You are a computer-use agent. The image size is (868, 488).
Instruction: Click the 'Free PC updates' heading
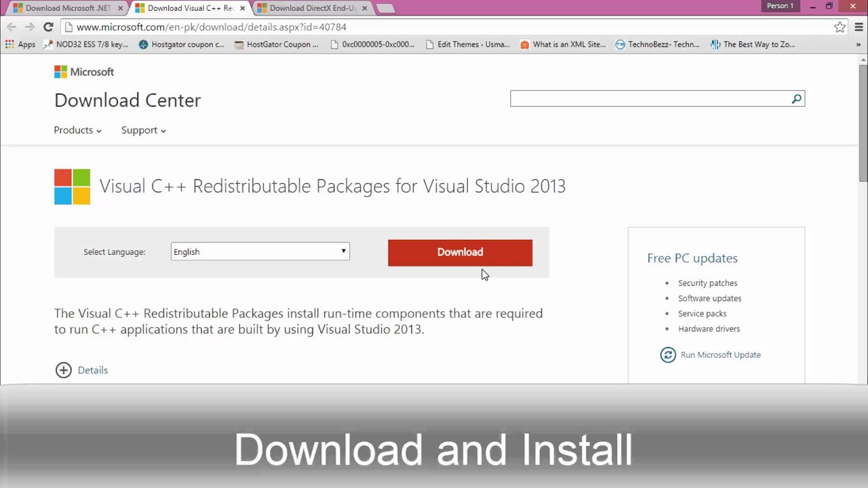click(692, 258)
